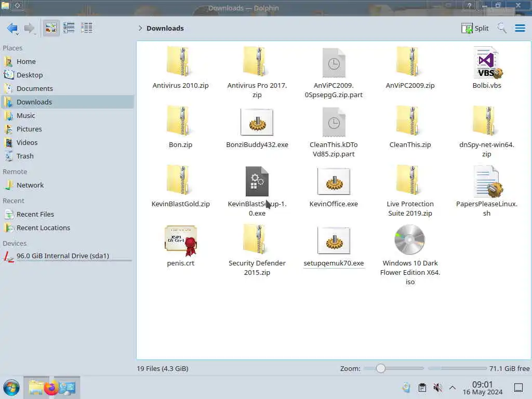Select KevinBlastGold.zip archive
The image size is (532, 399).
click(x=180, y=186)
